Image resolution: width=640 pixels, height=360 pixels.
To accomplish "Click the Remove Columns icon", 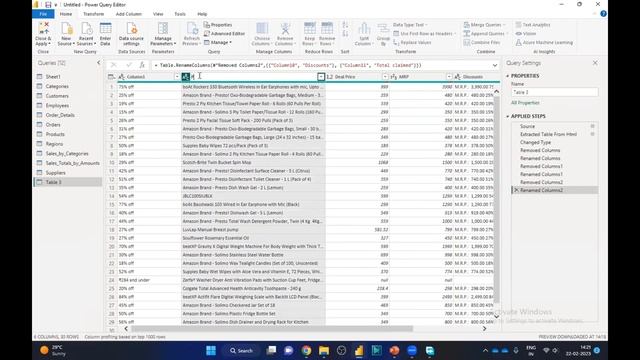I will click(x=285, y=29).
